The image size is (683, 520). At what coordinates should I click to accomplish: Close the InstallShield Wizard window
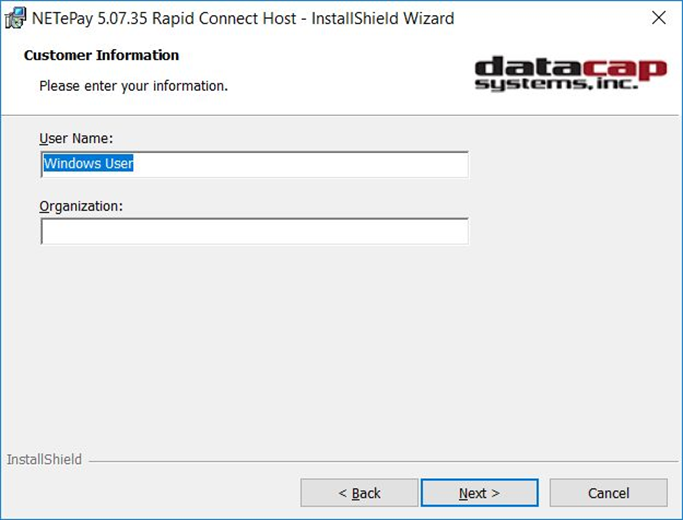(x=659, y=18)
